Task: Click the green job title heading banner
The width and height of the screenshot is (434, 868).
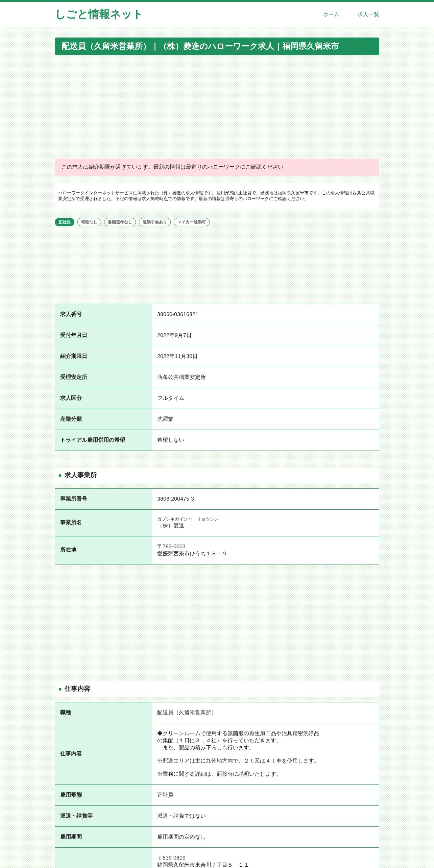Action: 217,46
